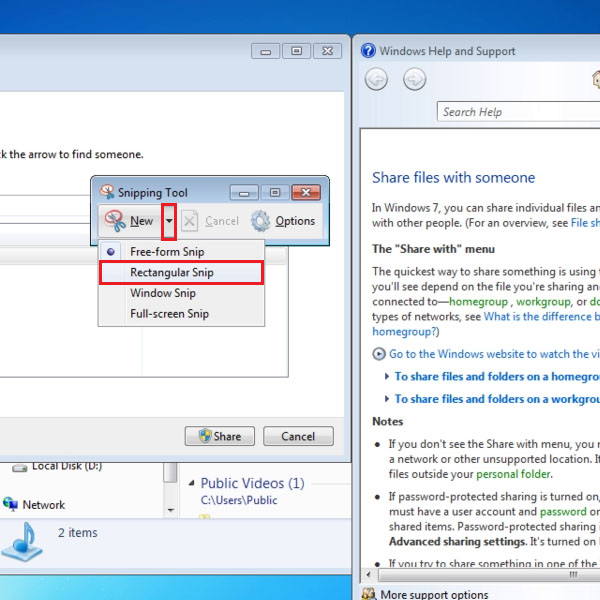Click the Share button in file sharing dialog
The width and height of the screenshot is (600, 600).
[220, 436]
